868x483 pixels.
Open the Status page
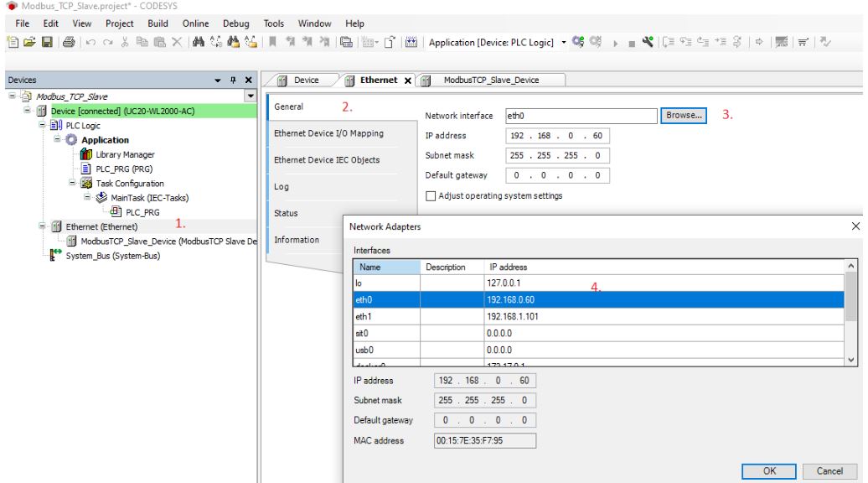[286, 213]
